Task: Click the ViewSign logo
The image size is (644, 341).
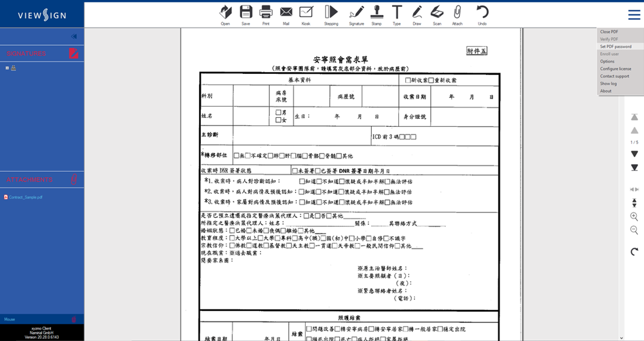Action: click(42, 15)
